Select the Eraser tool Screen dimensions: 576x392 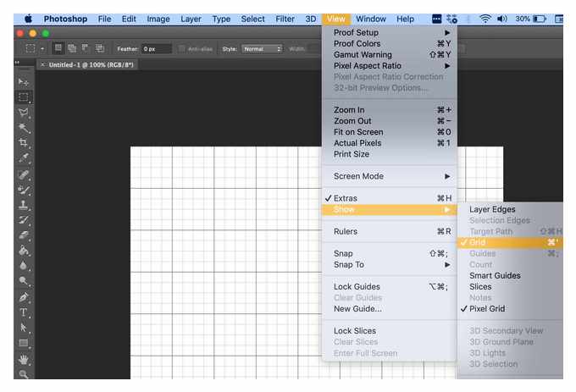coord(24,235)
